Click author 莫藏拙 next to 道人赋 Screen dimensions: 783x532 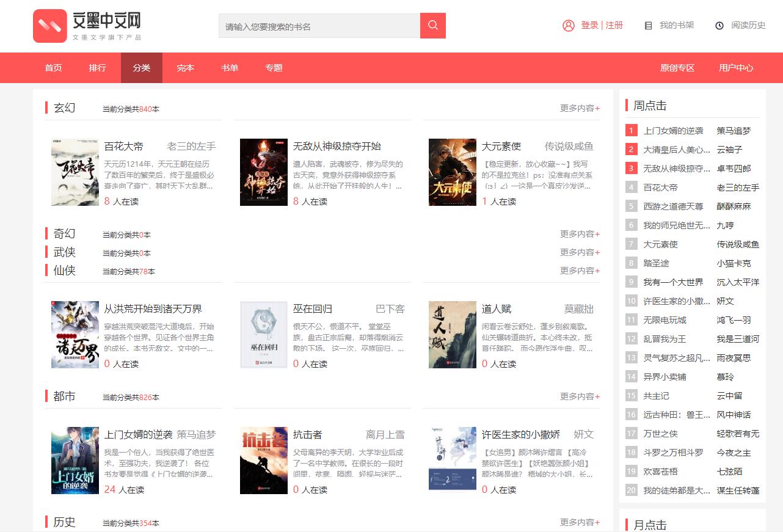click(578, 308)
